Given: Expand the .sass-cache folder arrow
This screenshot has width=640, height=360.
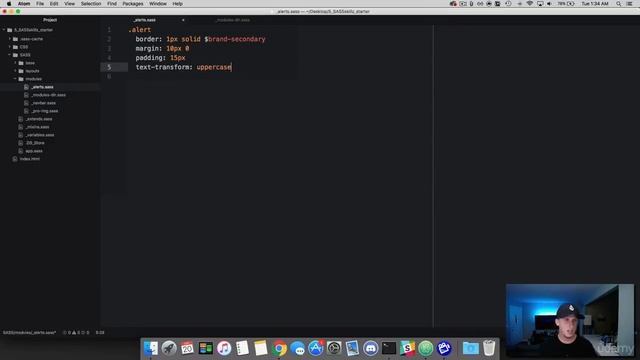Looking at the screenshot, I should tap(10, 39).
